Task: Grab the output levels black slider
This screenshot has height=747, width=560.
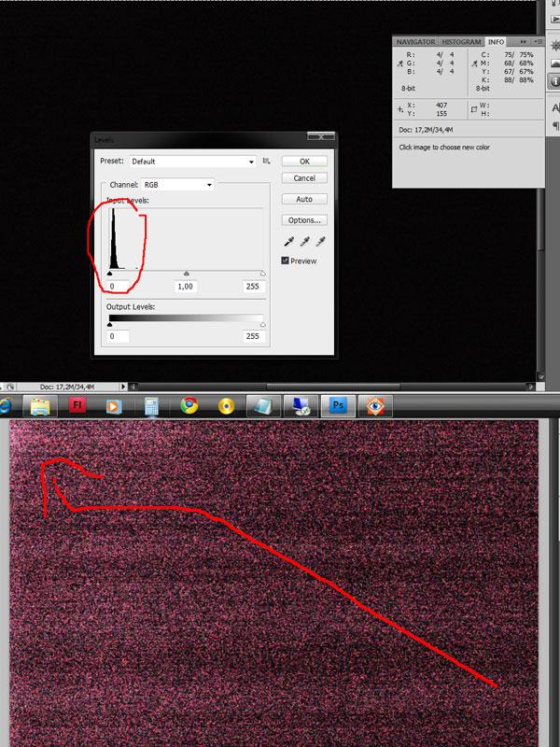Action: (110, 325)
